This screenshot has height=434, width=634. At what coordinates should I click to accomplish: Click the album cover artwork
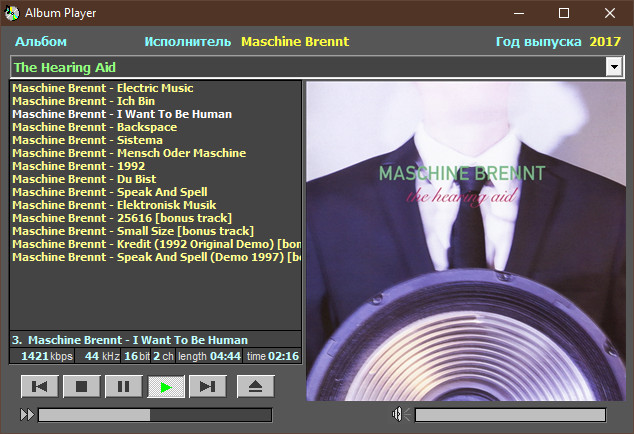(x=466, y=241)
